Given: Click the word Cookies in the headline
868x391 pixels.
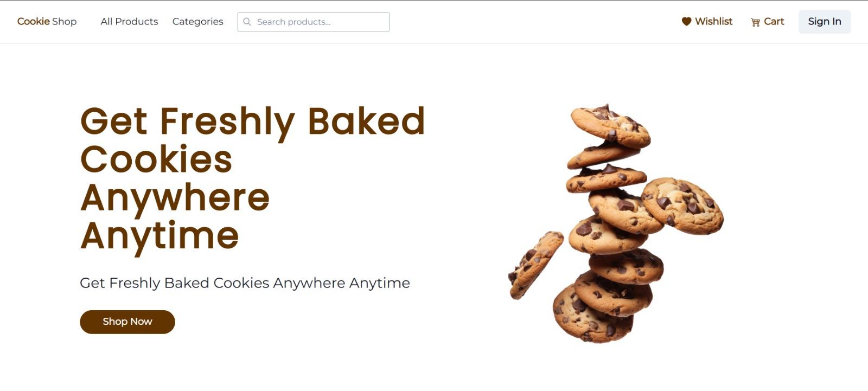Looking at the screenshot, I should coord(156,160).
